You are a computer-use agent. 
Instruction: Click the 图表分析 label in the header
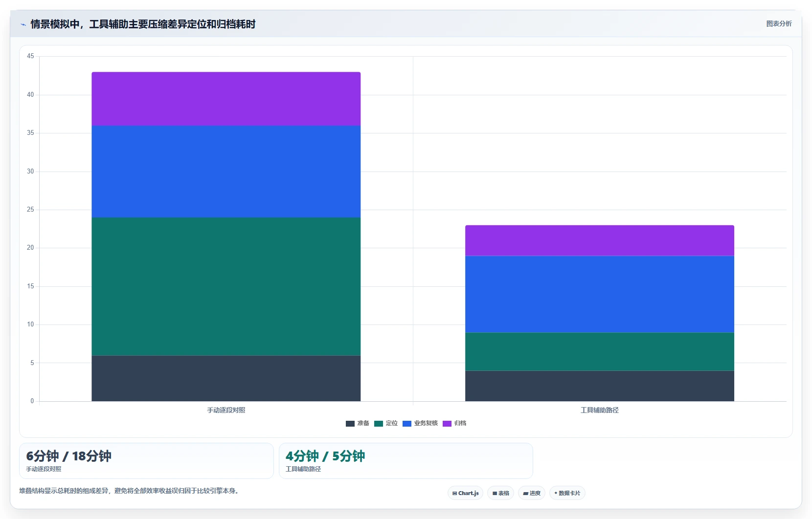coord(779,23)
